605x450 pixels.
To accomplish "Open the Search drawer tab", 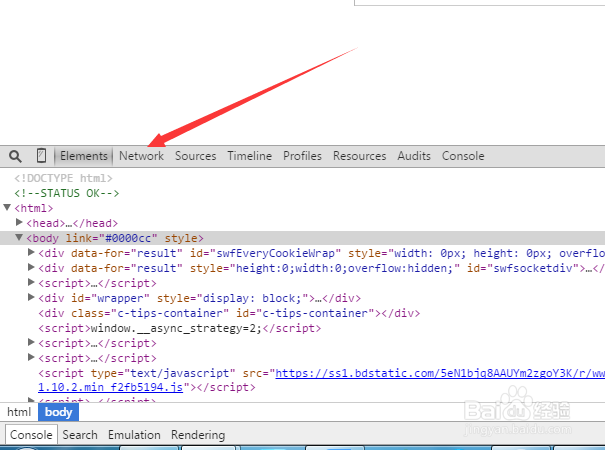I will (80, 435).
